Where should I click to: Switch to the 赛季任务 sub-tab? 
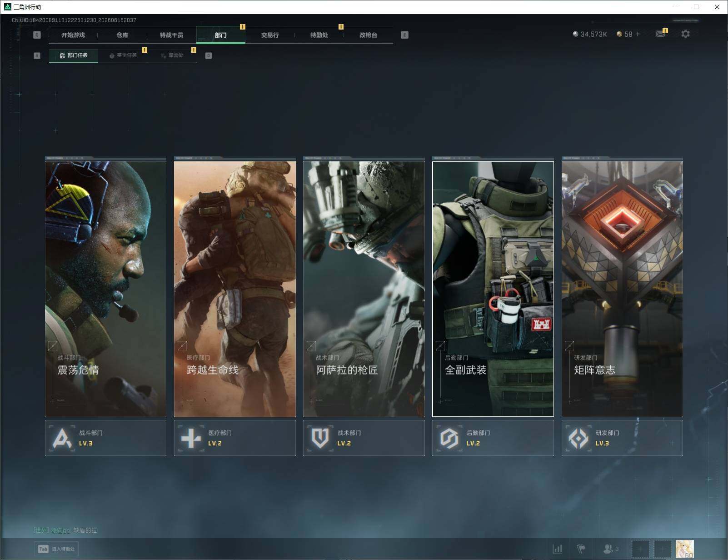pos(123,55)
